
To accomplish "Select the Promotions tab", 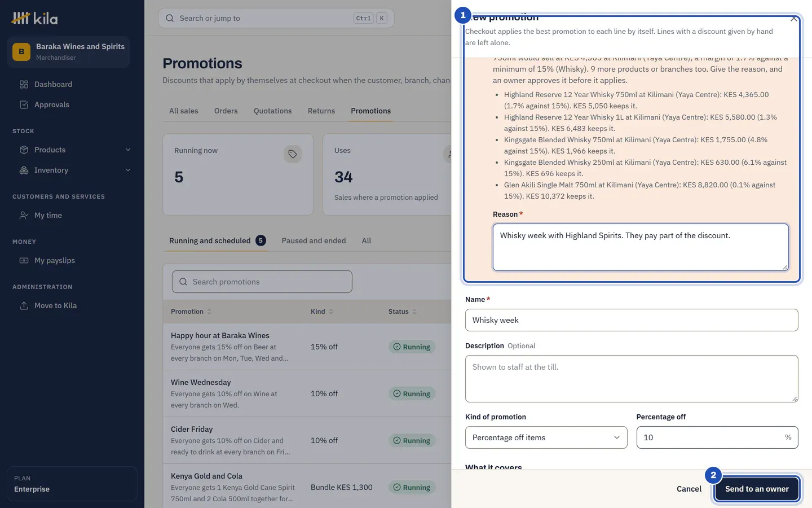I will (x=370, y=111).
